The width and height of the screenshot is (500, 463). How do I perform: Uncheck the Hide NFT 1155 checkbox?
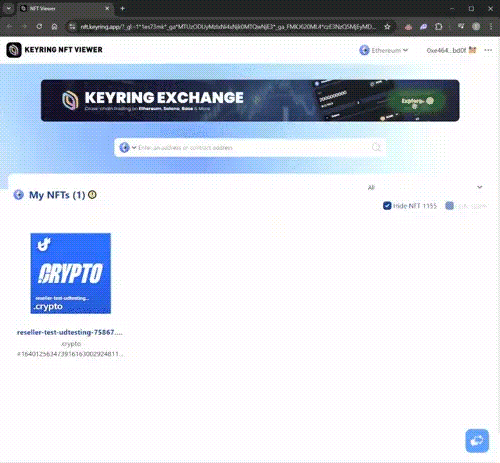[x=387, y=206]
